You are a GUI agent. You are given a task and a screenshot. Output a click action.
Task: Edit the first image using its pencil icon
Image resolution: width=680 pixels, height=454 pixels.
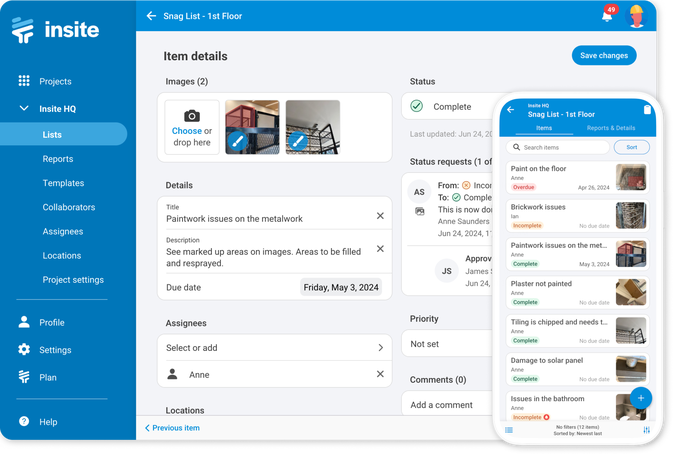[237, 143]
